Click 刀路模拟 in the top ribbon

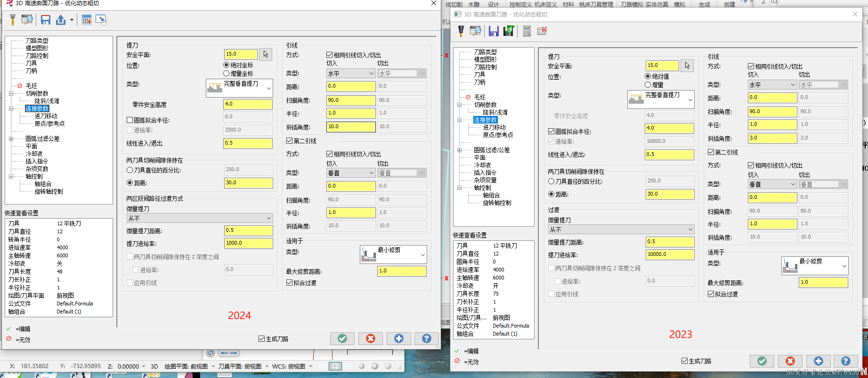point(632,4)
